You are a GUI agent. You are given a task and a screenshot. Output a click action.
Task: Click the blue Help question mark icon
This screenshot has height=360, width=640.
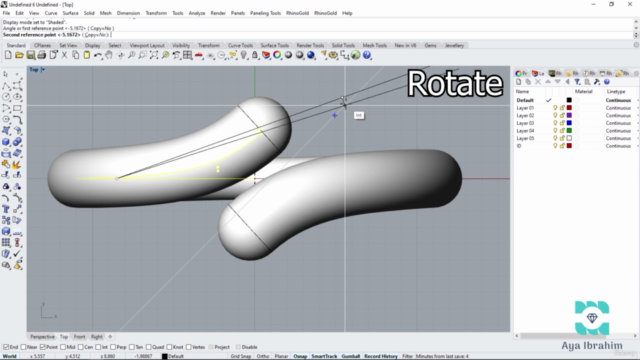tap(367, 55)
